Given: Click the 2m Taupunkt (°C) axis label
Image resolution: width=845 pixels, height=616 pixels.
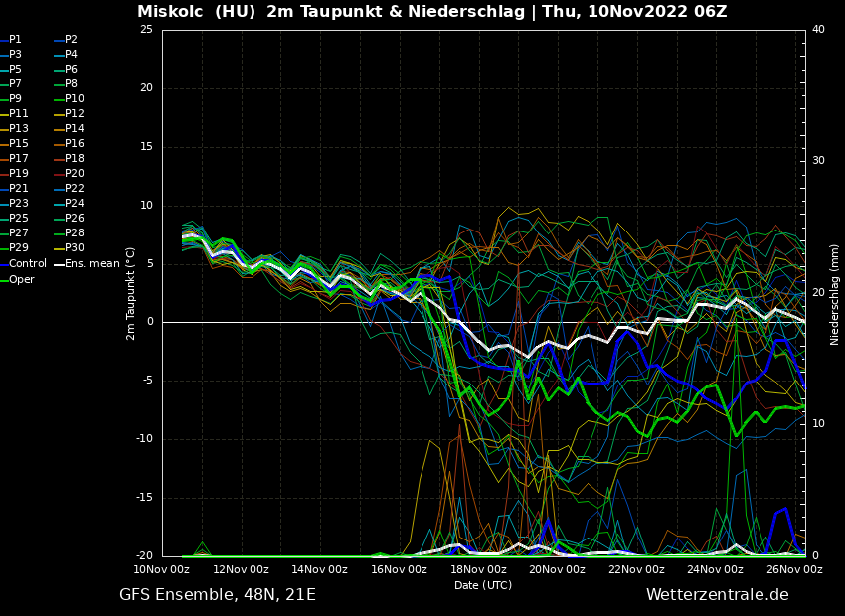Looking at the screenshot, I should 131,293.
